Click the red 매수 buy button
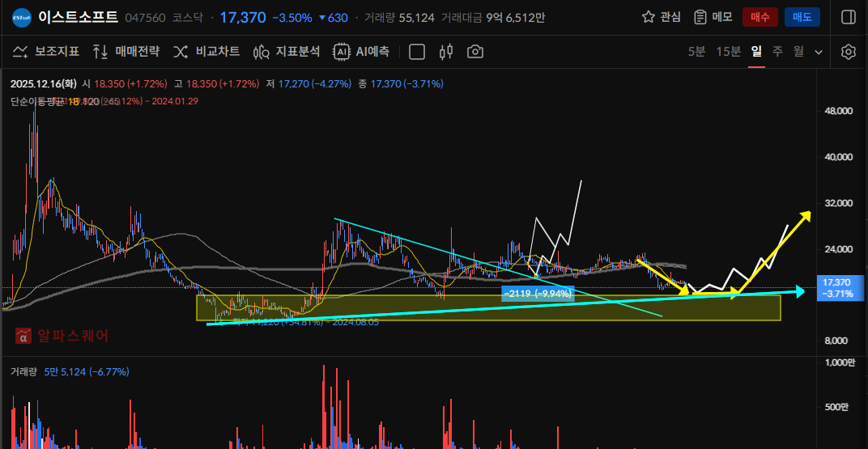 [760, 17]
